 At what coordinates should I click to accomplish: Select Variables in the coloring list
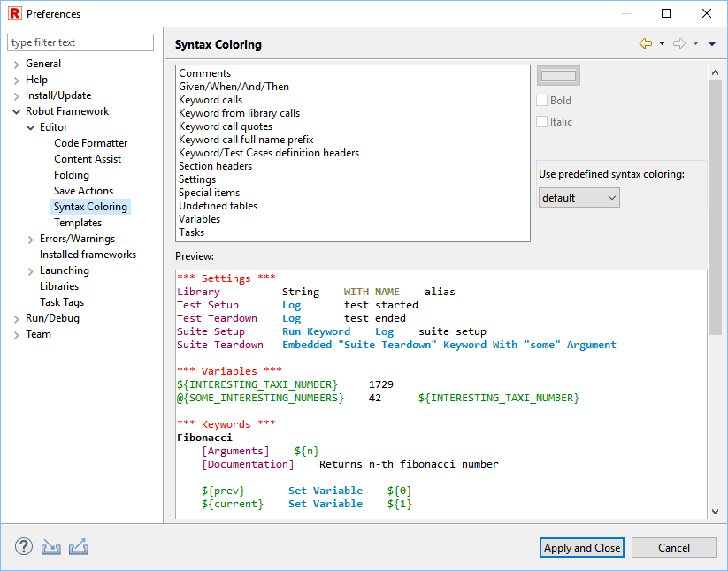coord(200,219)
